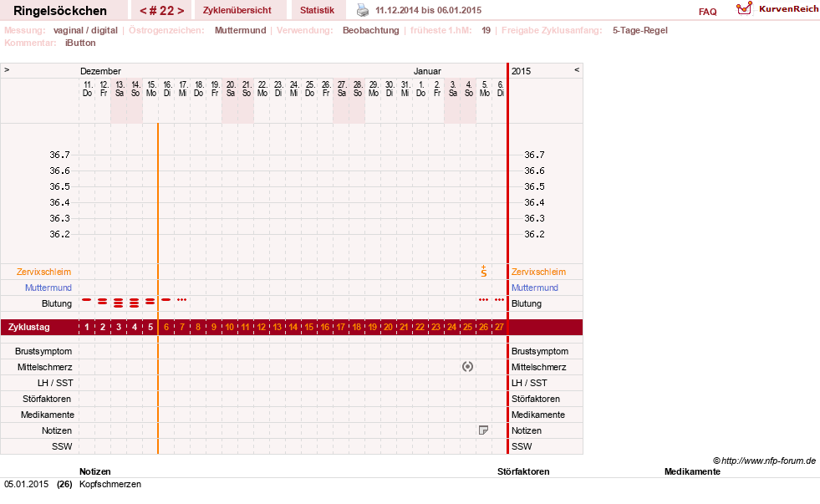Click the left Störfaktoren row label
This screenshot has height=504, width=820.
coord(47,399)
